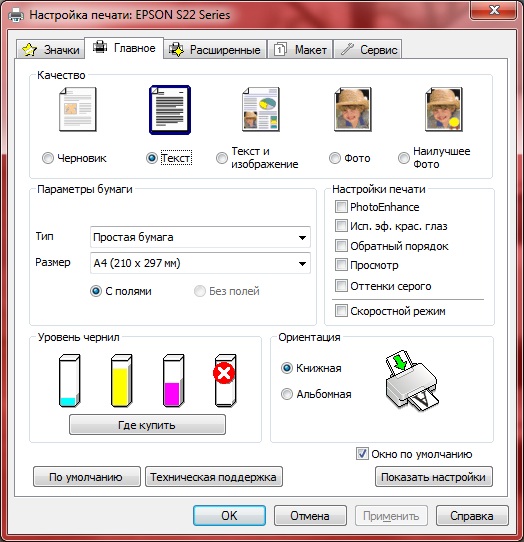
Task: Open the Размер paper size dropdown
Action: (200, 263)
